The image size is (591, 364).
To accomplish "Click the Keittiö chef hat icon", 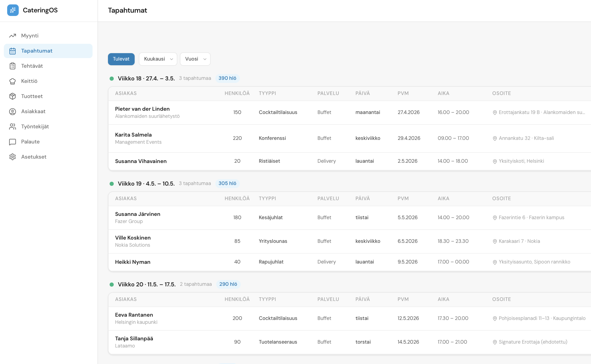I will pyautogui.click(x=12, y=81).
